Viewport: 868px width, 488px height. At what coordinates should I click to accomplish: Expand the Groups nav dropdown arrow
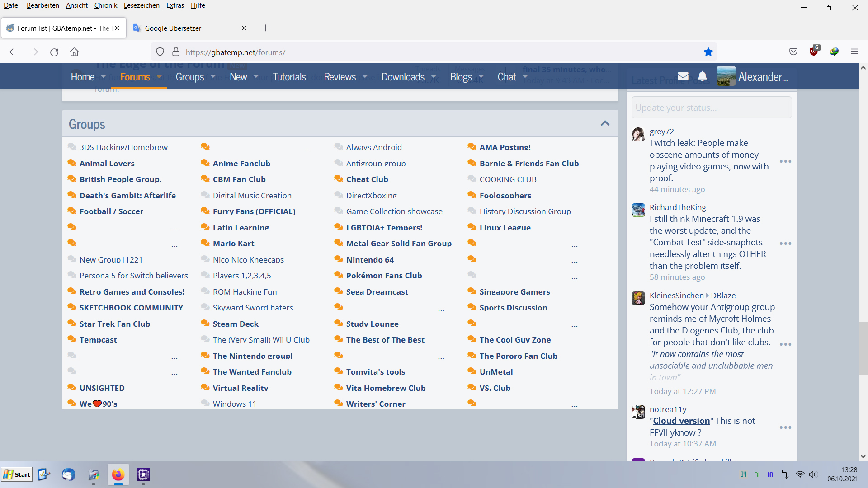click(x=213, y=77)
